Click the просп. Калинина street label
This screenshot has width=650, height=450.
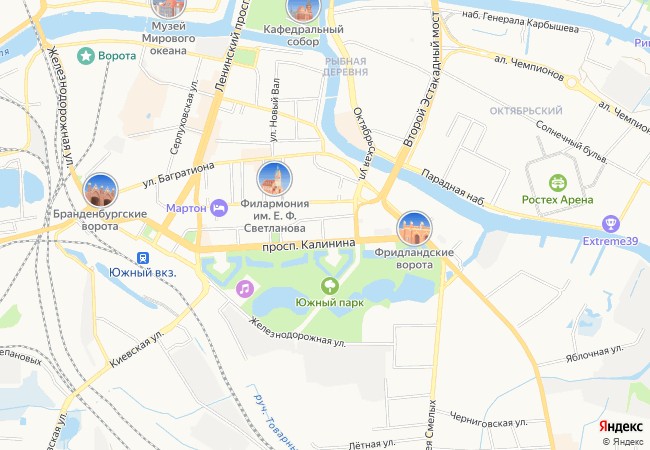pos(309,245)
